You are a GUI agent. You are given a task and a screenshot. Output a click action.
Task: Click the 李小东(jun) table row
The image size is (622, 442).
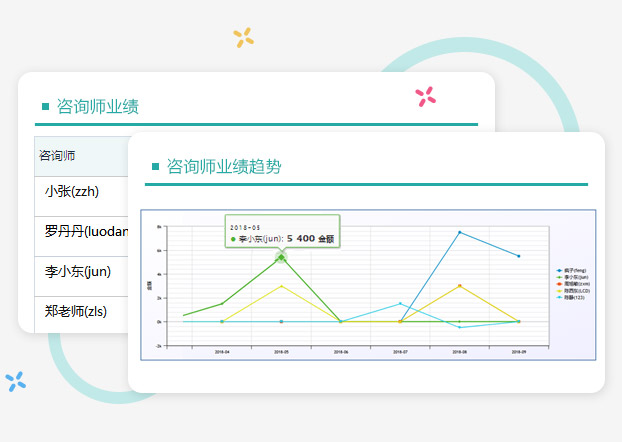(77, 271)
